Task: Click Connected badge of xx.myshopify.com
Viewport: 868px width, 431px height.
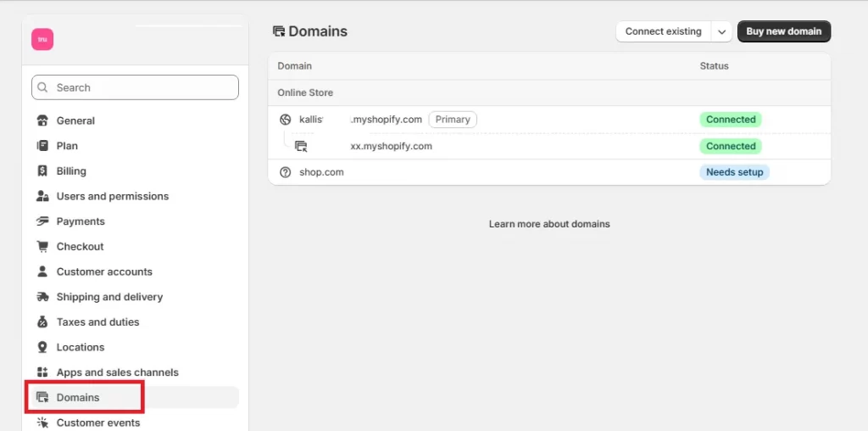Action: pos(731,146)
